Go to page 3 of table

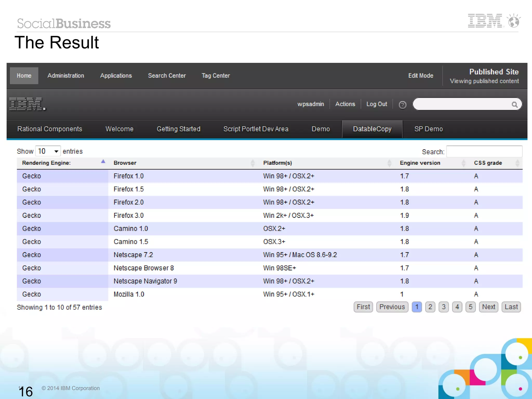click(x=444, y=307)
